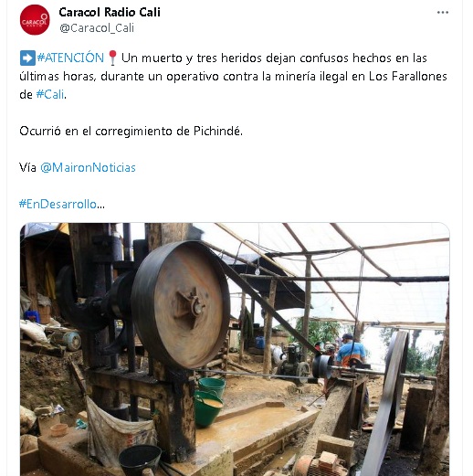Click the black bucket at photo bottom
473x476 pixels.
(140, 460)
